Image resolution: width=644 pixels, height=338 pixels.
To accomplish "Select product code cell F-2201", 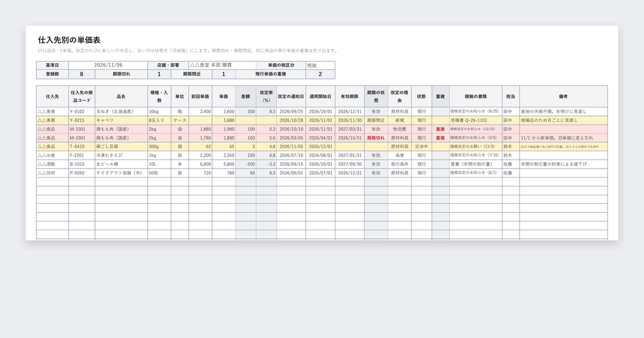I will (82, 156).
